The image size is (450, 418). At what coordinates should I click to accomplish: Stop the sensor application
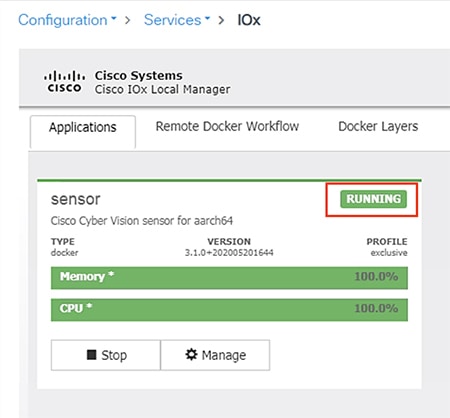[106, 355]
